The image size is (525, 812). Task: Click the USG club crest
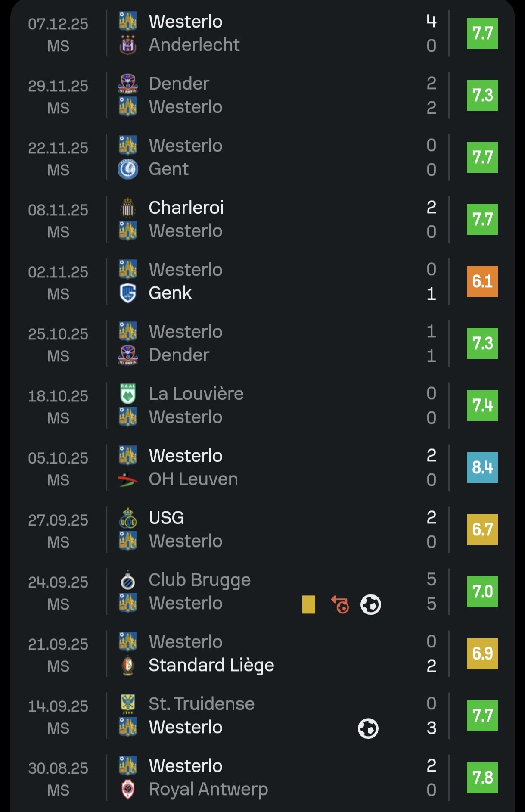point(127,518)
